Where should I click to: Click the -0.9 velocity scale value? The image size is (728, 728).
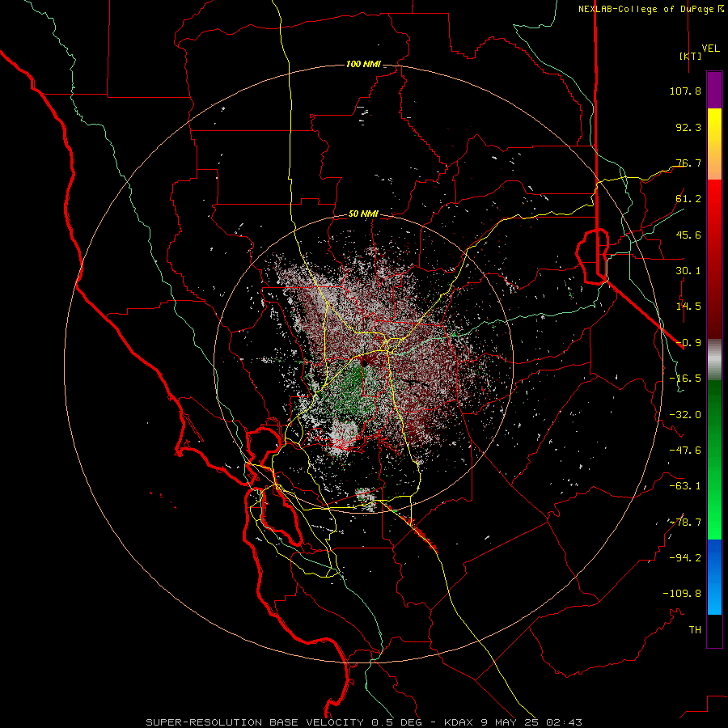click(x=688, y=343)
